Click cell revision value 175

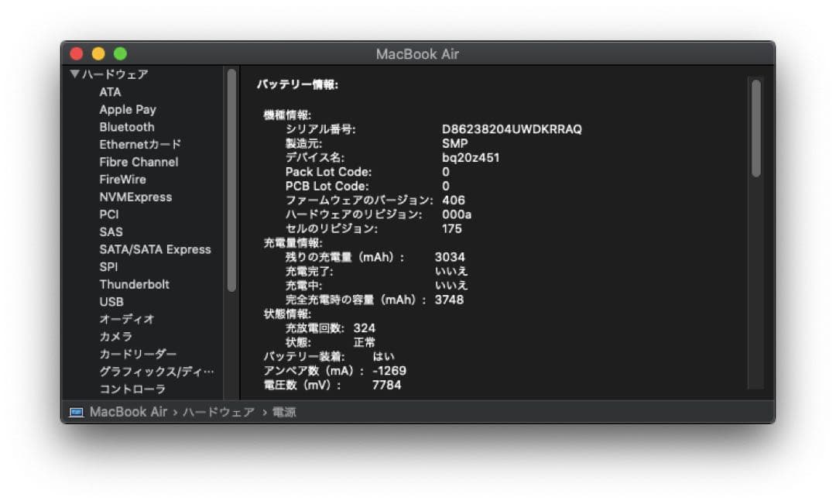(x=451, y=229)
